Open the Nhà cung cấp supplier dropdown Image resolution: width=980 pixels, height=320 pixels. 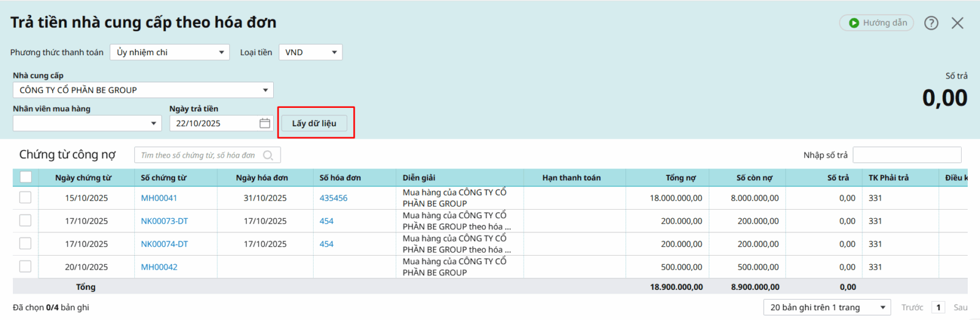pyautogui.click(x=143, y=90)
